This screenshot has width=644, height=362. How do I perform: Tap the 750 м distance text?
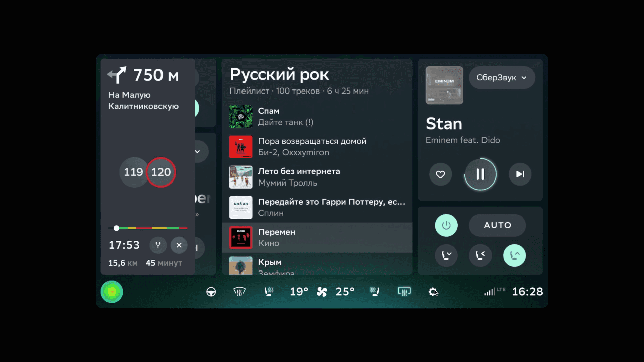point(156,75)
